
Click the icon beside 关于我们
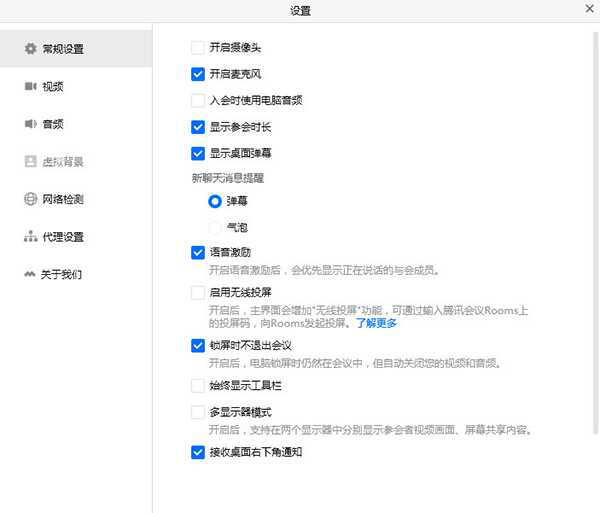pyautogui.click(x=30, y=274)
